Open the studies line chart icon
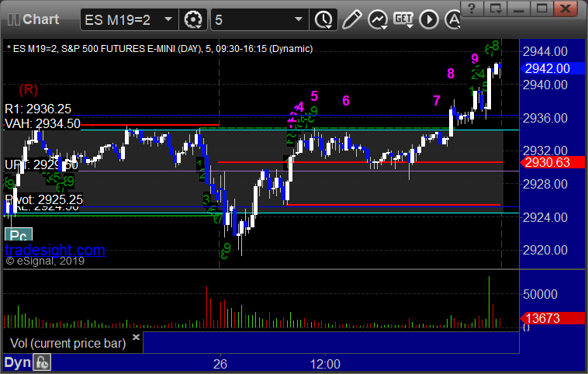 [378, 18]
